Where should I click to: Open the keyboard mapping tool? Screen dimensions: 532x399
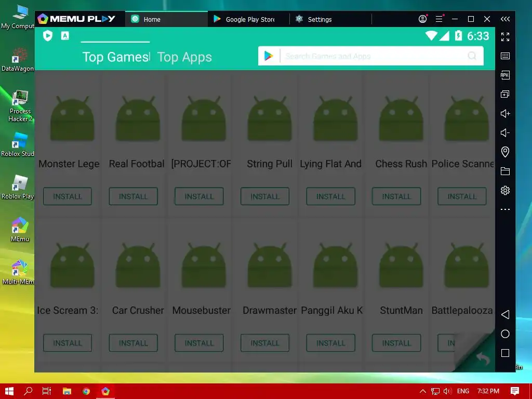point(505,56)
